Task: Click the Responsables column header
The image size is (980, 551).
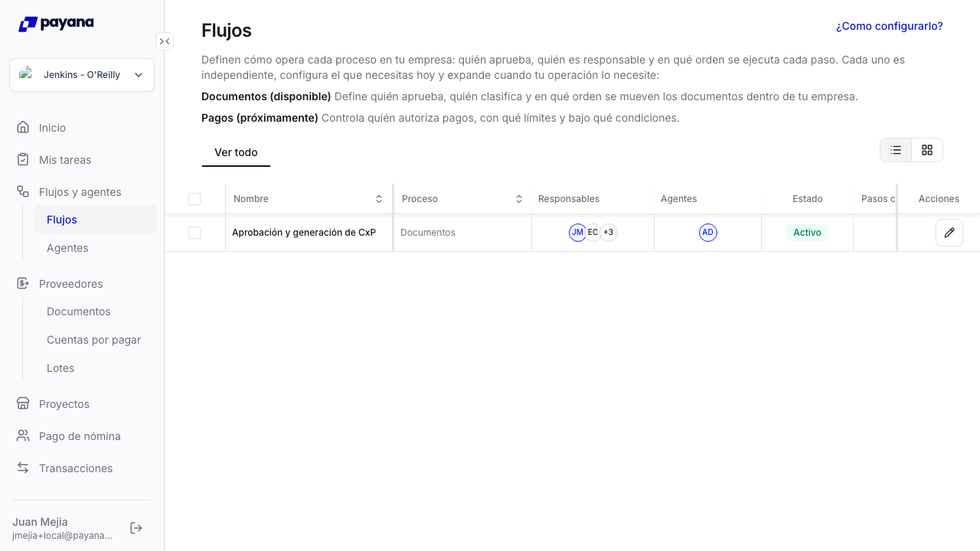Action: pyautogui.click(x=569, y=199)
